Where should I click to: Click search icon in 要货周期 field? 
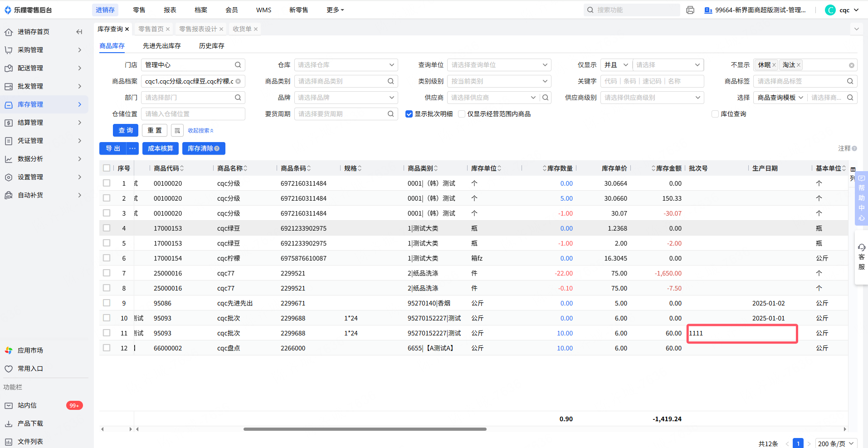(390, 114)
